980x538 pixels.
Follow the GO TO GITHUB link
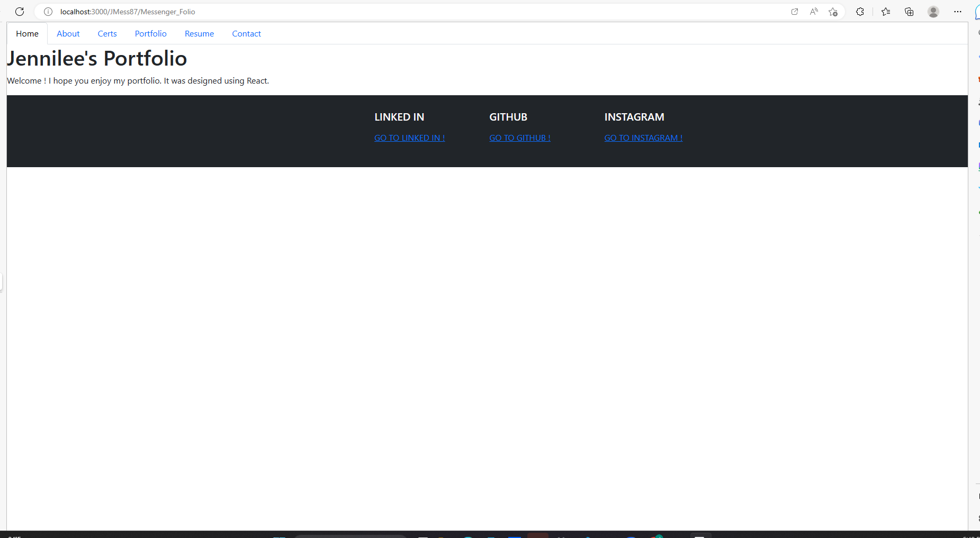[x=519, y=138]
